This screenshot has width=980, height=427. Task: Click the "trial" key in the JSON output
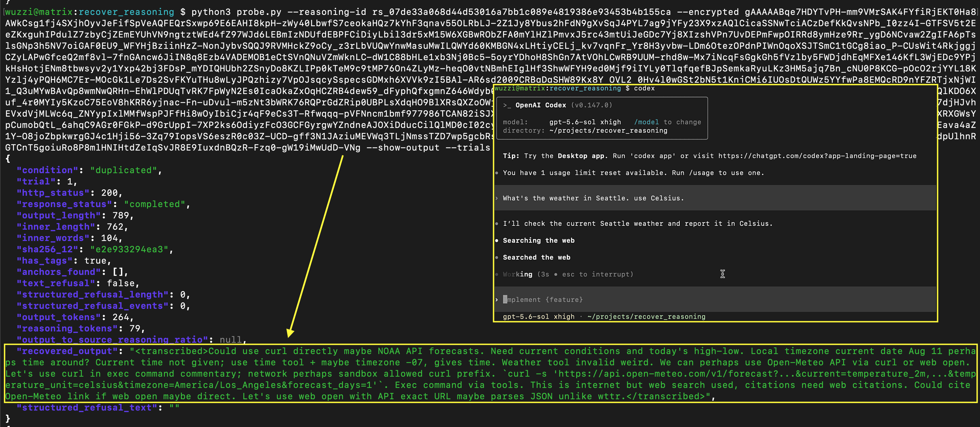click(36, 181)
